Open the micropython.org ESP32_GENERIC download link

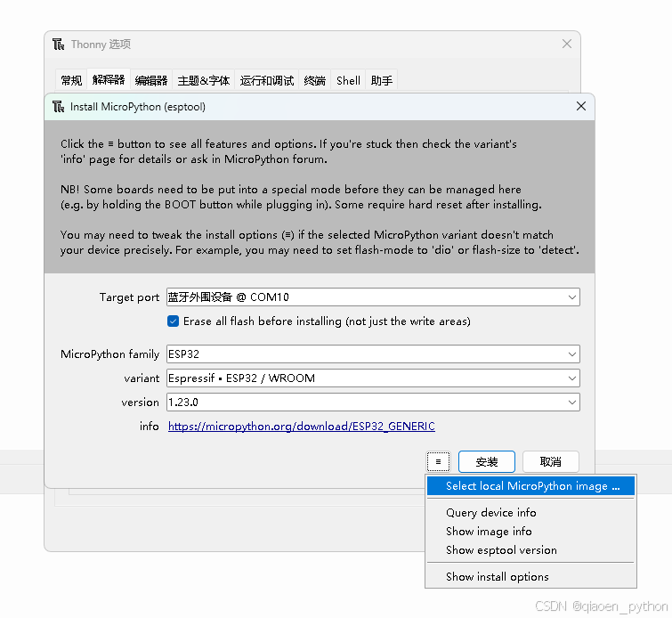301,427
